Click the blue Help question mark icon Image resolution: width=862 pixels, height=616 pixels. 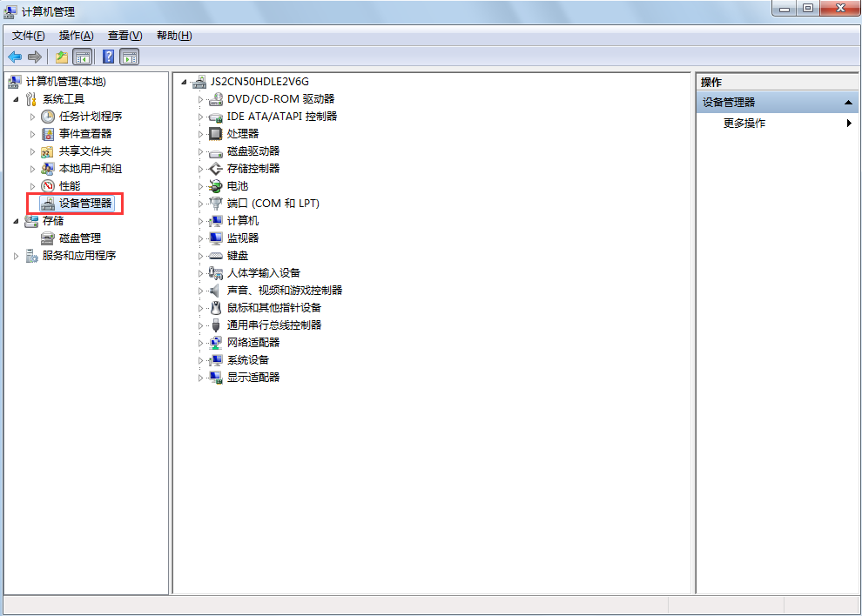click(x=109, y=57)
